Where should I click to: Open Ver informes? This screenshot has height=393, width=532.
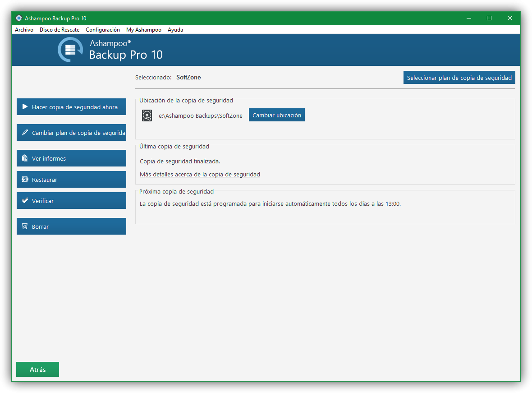point(71,158)
